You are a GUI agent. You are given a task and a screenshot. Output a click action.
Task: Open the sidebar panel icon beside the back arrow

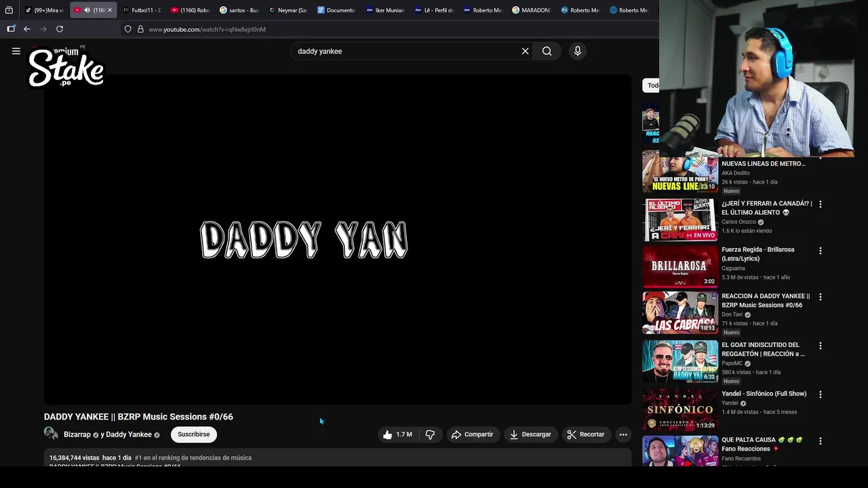(x=11, y=29)
